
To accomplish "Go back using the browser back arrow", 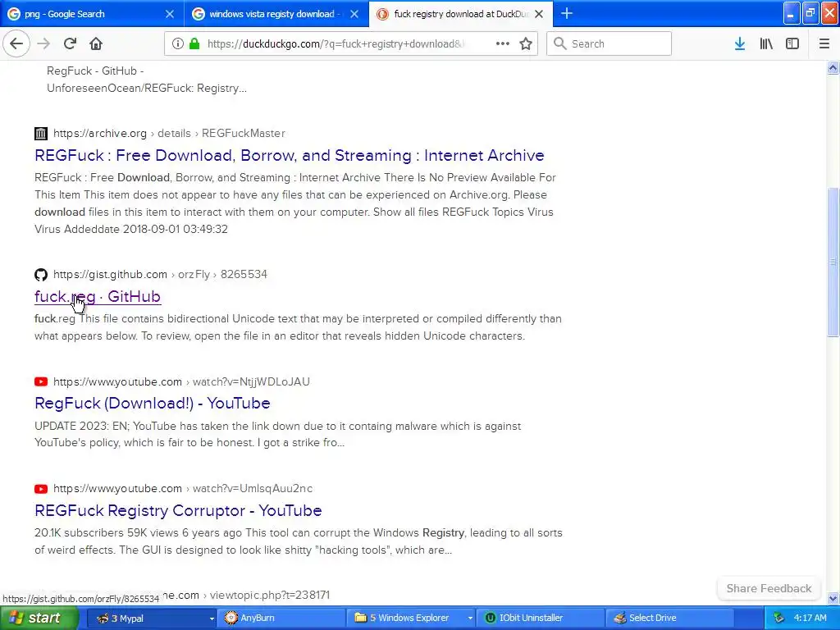I will pos(16,44).
